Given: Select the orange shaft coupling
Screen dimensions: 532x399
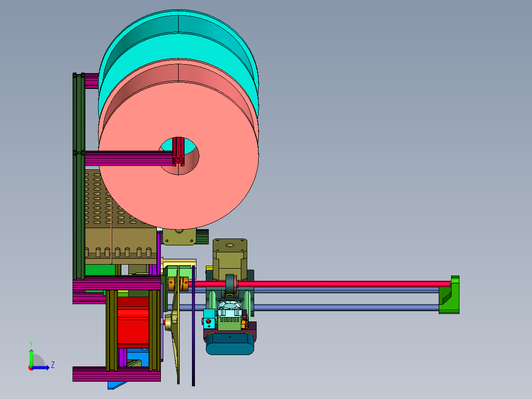Looking at the screenshot, I should point(179,284).
